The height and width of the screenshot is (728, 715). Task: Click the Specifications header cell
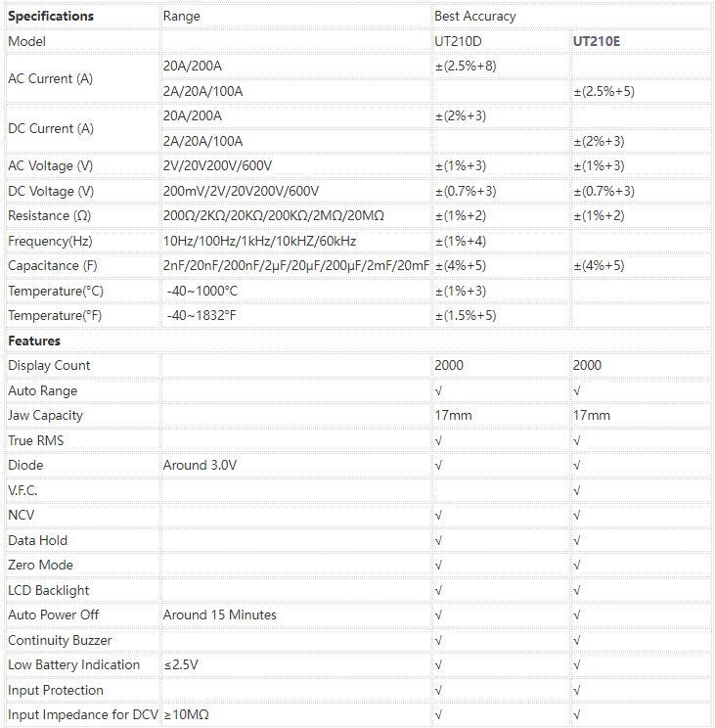(x=82, y=17)
